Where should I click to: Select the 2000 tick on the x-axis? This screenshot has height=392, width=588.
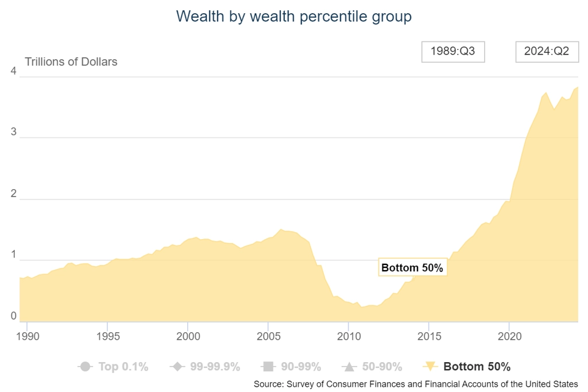188,336
